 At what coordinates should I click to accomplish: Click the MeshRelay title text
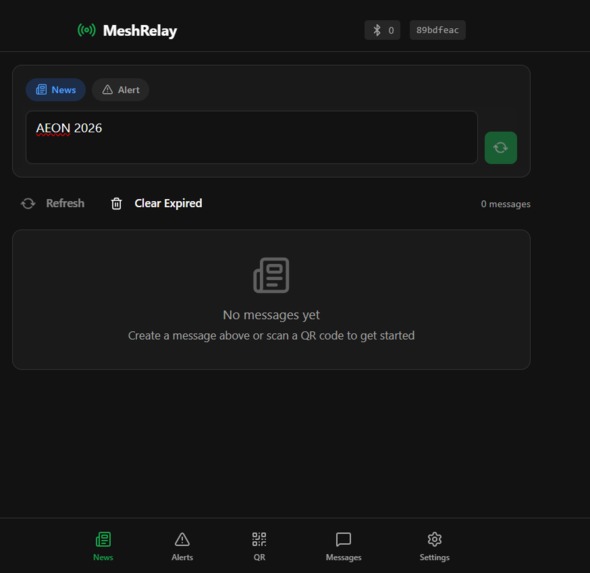click(x=140, y=31)
